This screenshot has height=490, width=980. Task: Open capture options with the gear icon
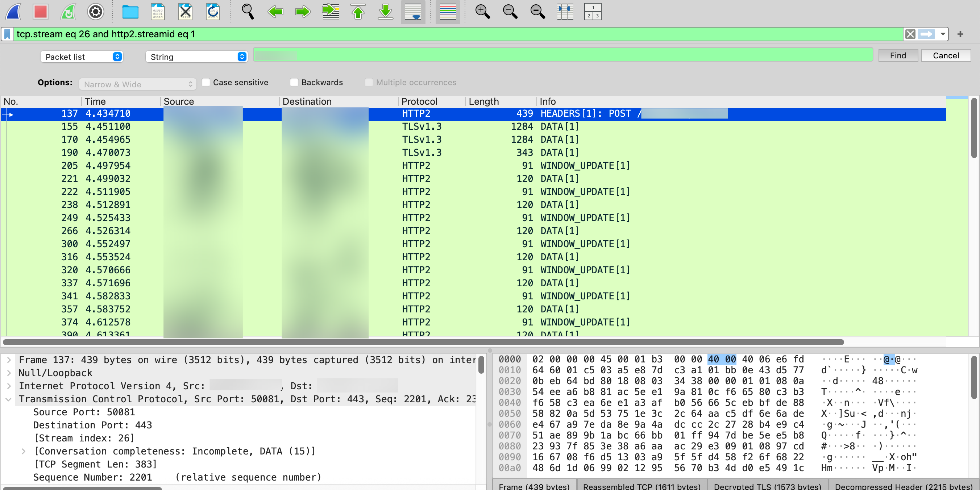(95, 12)
